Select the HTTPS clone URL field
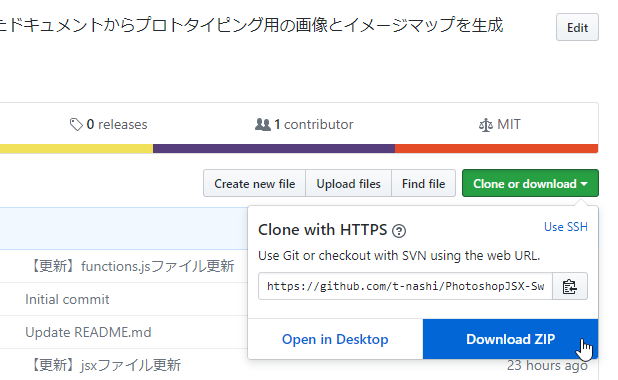The height and width of the screenshot is (380, 618). coord(405,286)
